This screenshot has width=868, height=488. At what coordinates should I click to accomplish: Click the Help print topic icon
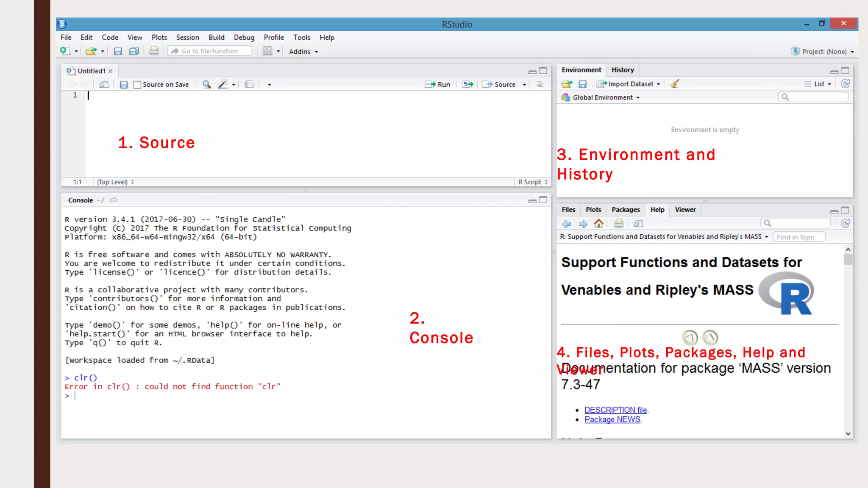click(x=618, y=223)
